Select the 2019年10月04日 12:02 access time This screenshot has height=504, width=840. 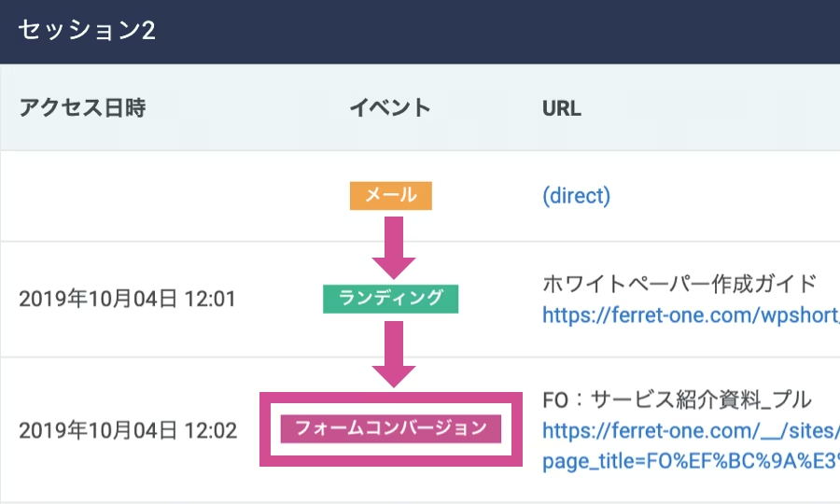(x=127, y=430)
